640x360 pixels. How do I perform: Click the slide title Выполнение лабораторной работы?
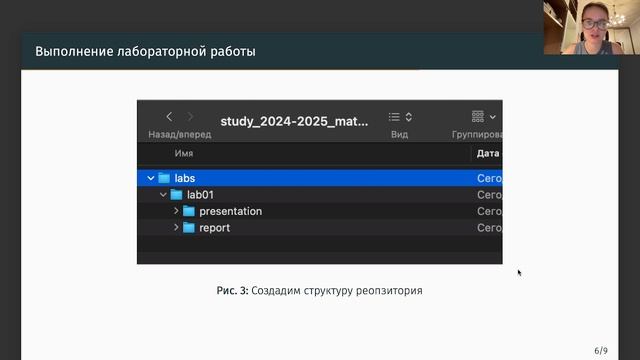point(145,52)
